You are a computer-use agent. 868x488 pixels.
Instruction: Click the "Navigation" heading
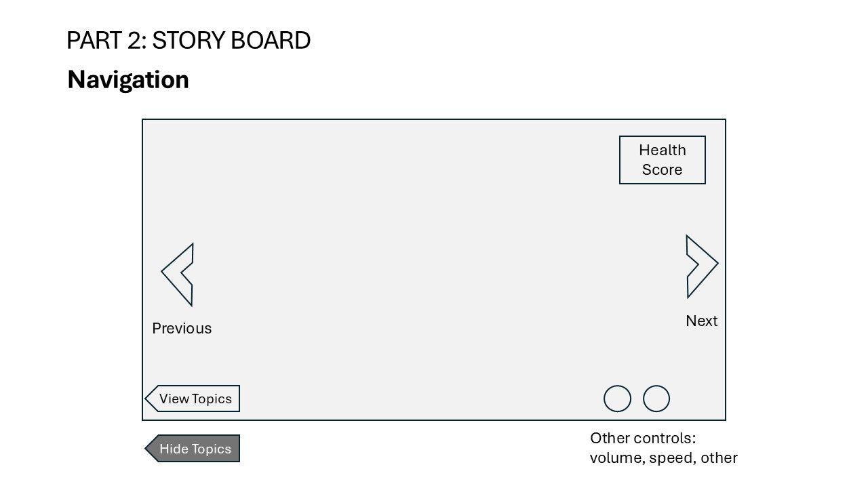pos(128,80)
